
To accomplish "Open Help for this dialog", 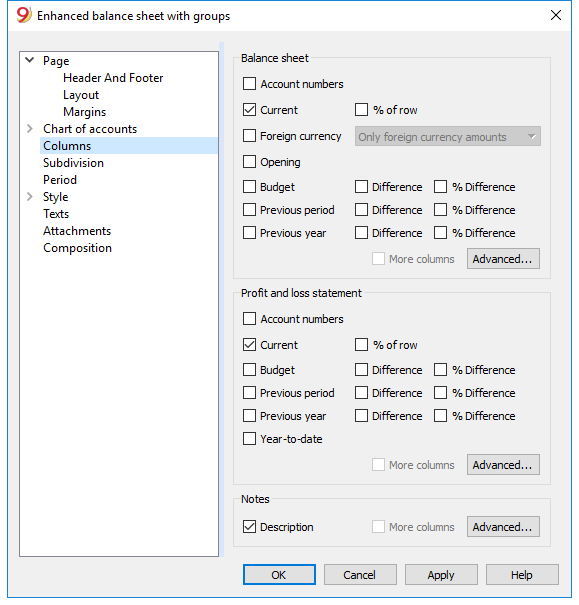I will click(522, 575).
